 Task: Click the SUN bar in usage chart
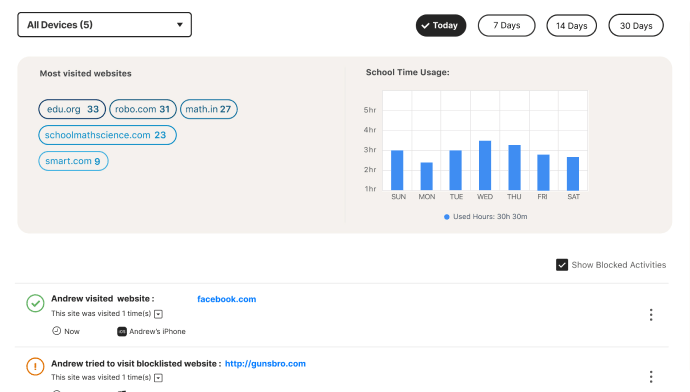click(397, 170)
